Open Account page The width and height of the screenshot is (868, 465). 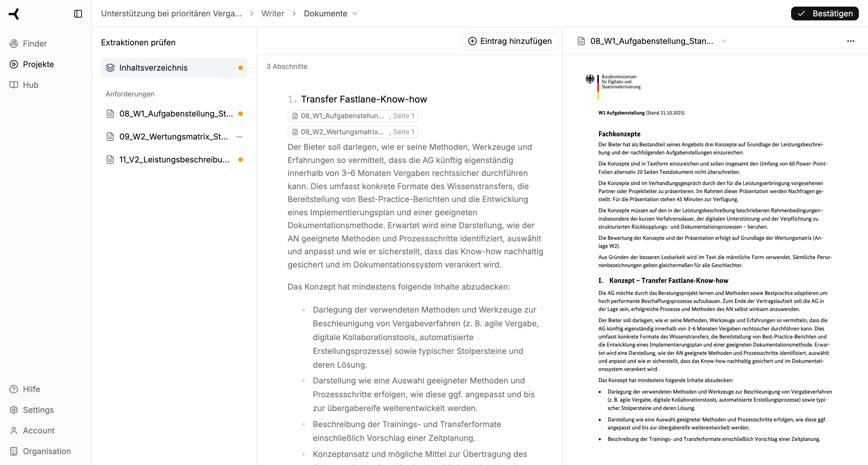pos(38,430)
